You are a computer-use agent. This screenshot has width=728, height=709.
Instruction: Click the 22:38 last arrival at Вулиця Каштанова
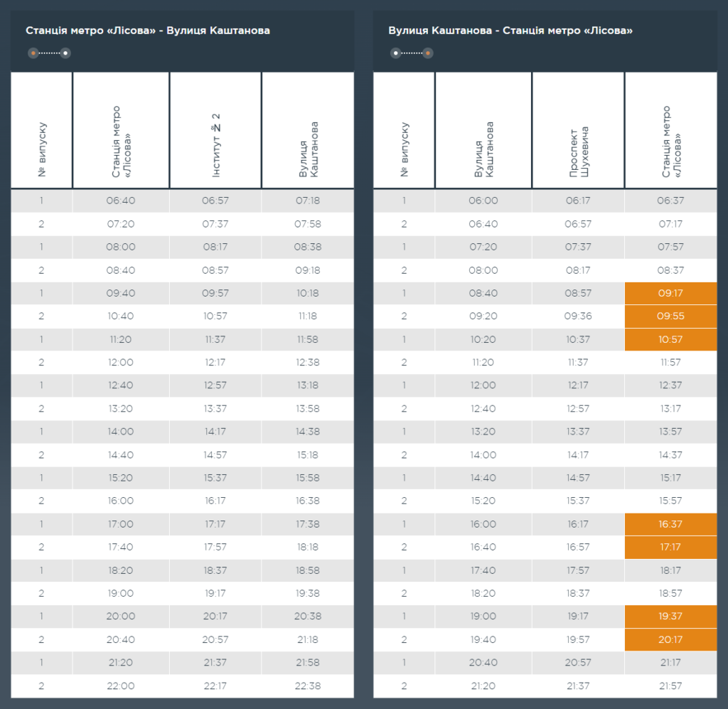pos(308,686)
